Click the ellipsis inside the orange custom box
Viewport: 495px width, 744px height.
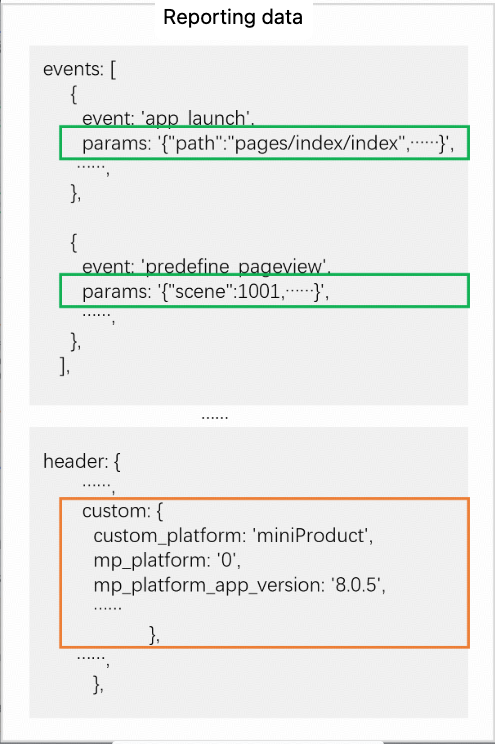coord(107,607)
